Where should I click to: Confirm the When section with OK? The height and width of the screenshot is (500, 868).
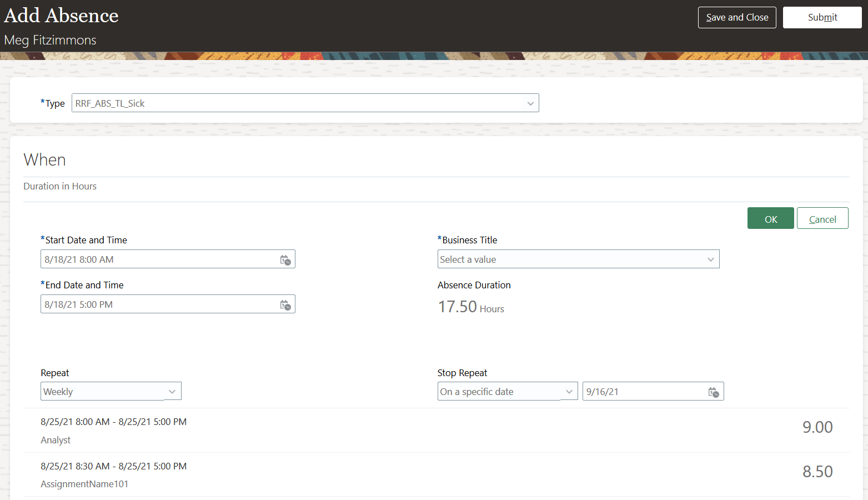pyautogui.click(x=770, y=218)
